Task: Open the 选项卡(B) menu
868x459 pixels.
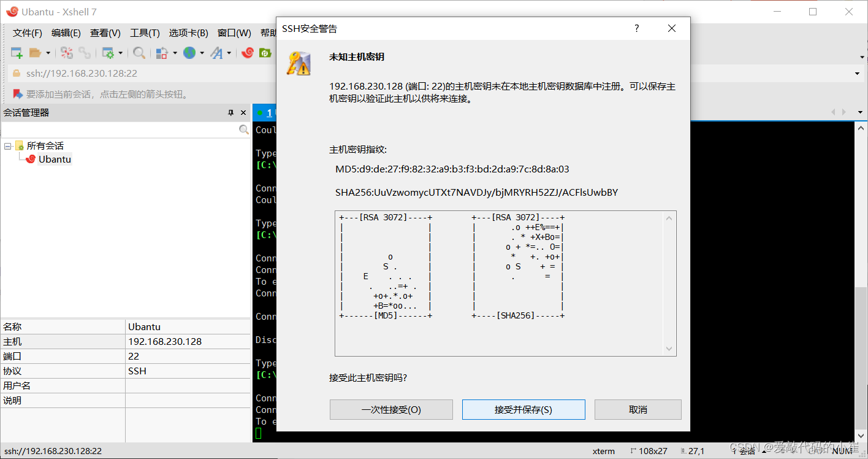Action: coord(189,33)
